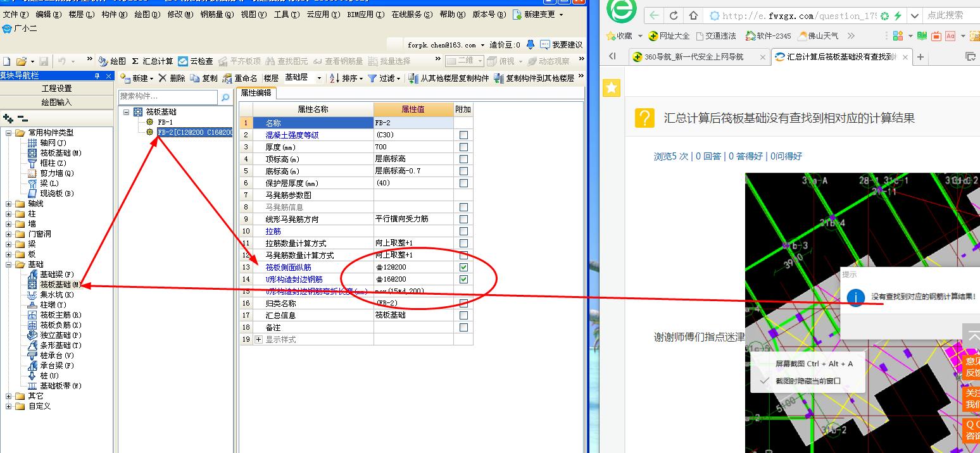Select 筏板主筋(R) in navigation tree

pos(60,315)
